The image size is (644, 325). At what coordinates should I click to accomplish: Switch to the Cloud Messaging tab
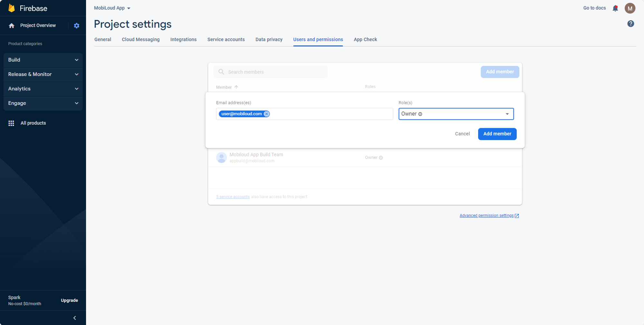click(x=141, y=40)
